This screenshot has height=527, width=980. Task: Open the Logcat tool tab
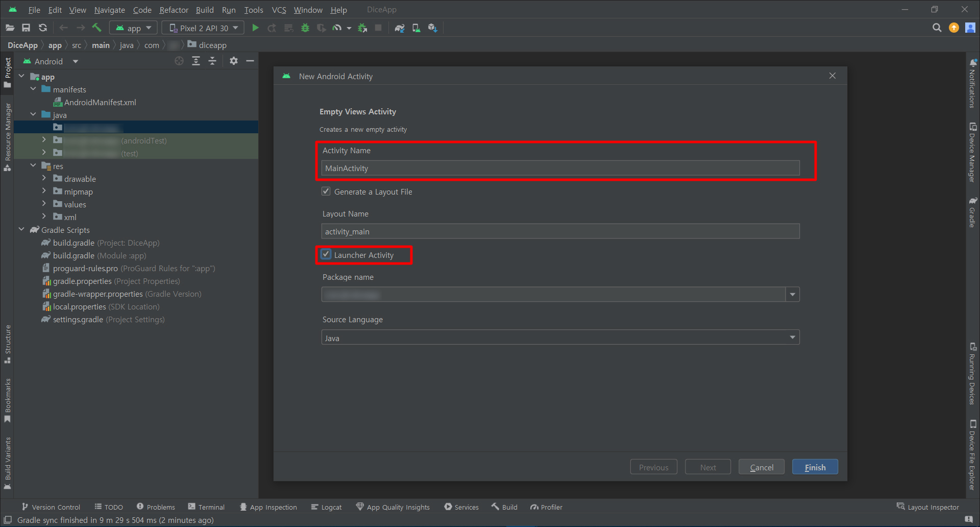pyautogui.click(x=326, y=507)
